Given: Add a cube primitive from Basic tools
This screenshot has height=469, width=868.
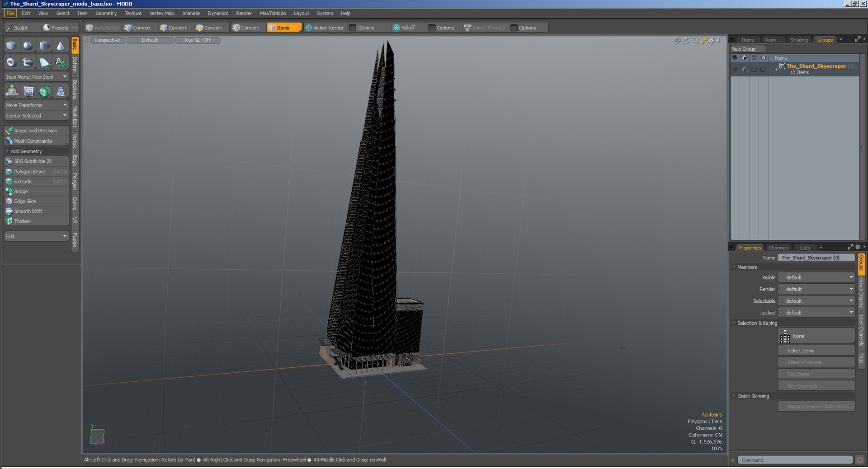Looking at the screenshot, I should pos(11,46).
